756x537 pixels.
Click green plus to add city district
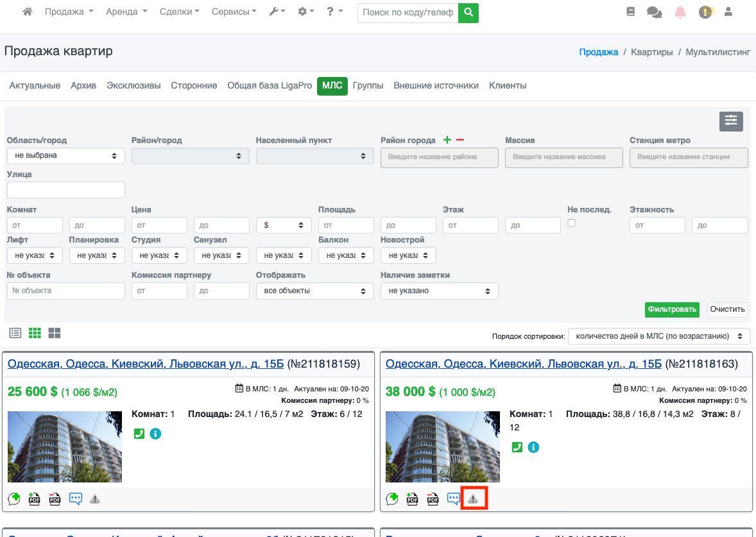tap(447, 141)
